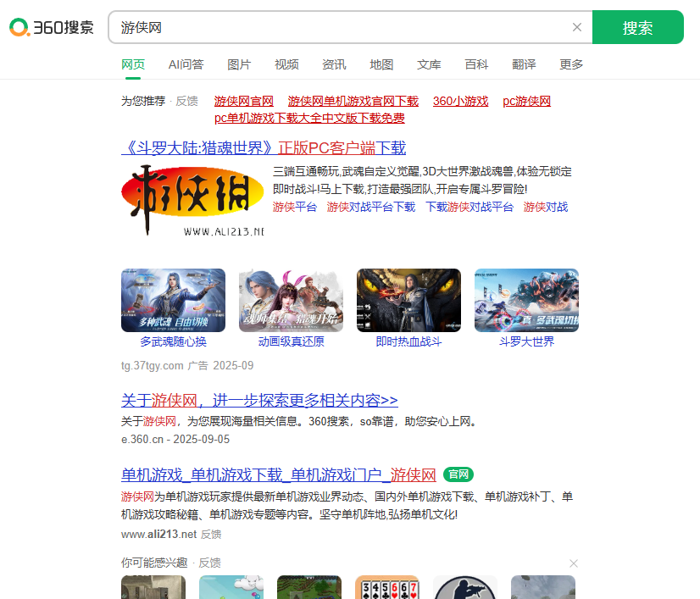
Task: Open the 360小游戏 suggestion
Action: point(460,101)
